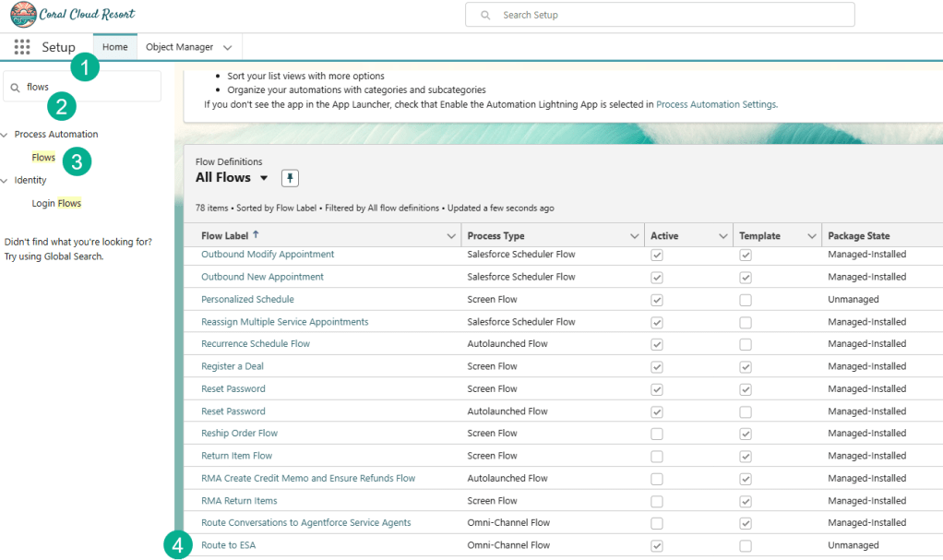The image size is (943, 560).
Task: Collapse the Identity section
Action: [x=6, y=181]
